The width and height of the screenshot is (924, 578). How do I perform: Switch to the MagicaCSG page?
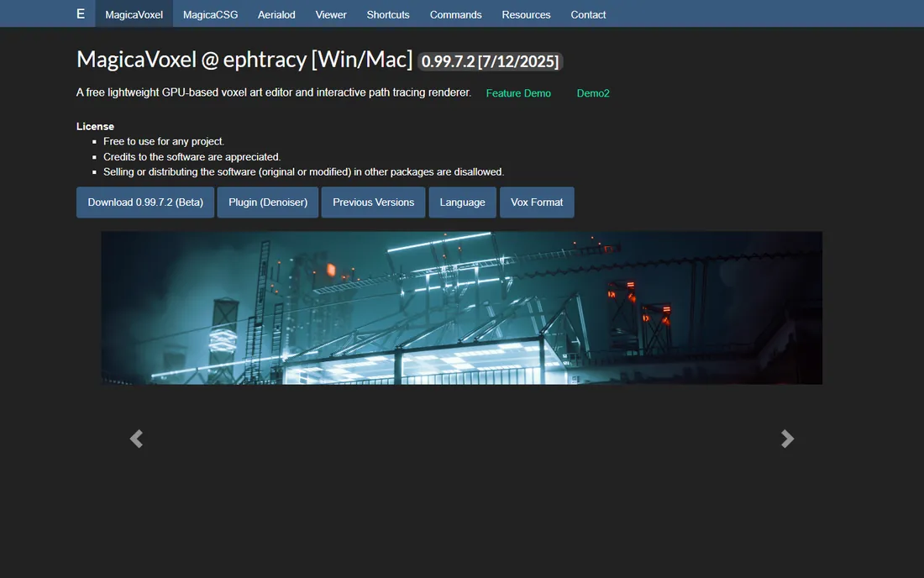(x=210, y=14)
